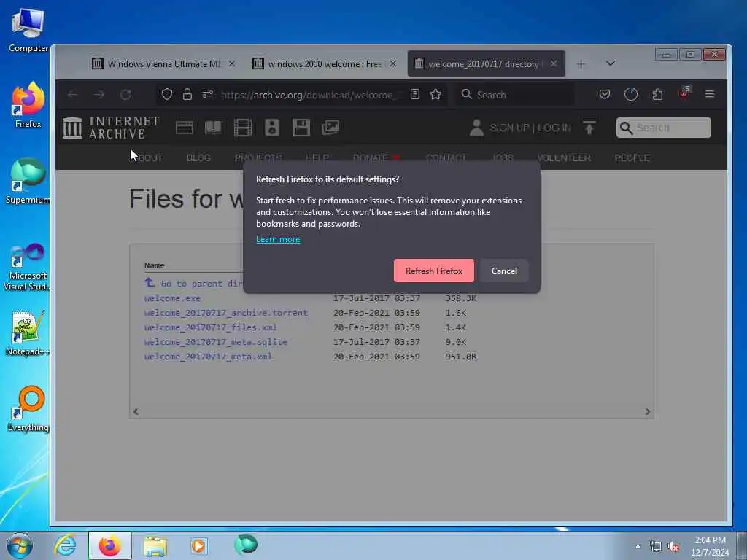Expand the list all tabs dropdown
The height and width of the screenshot is (560, 747).
pos(611,63)
